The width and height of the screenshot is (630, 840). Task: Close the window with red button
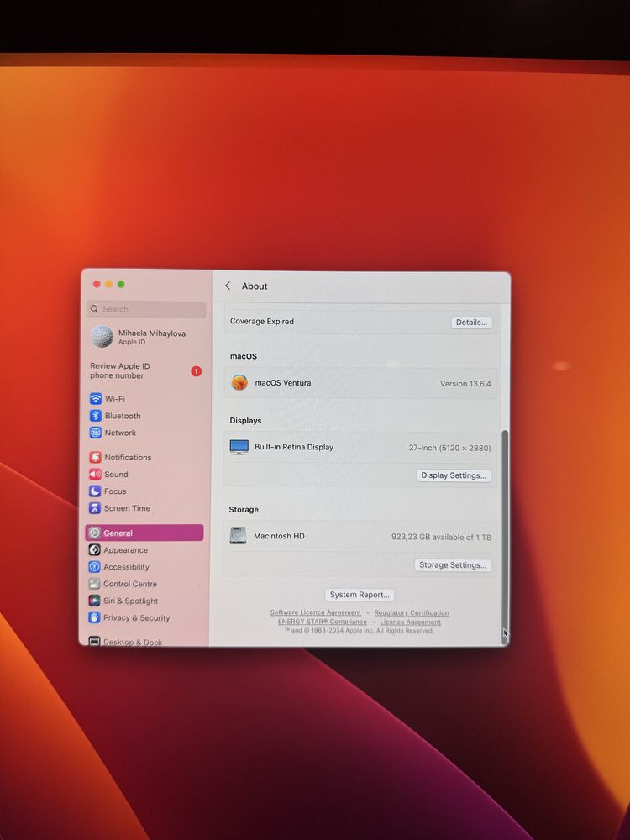pyautogui.click(x=97, y=284)
